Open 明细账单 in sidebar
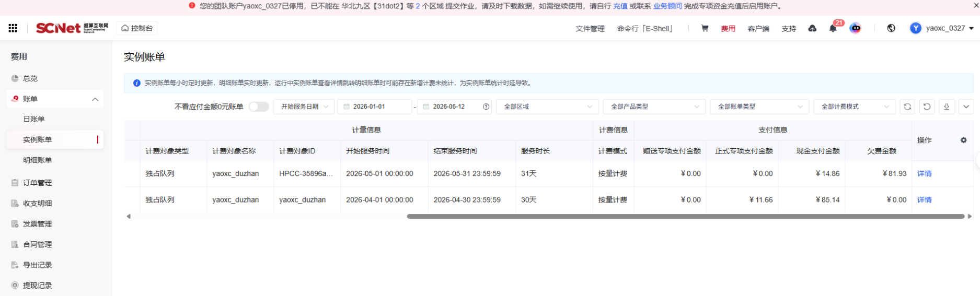Viewport: 980px width, 296px height. (x=38, y=160)
